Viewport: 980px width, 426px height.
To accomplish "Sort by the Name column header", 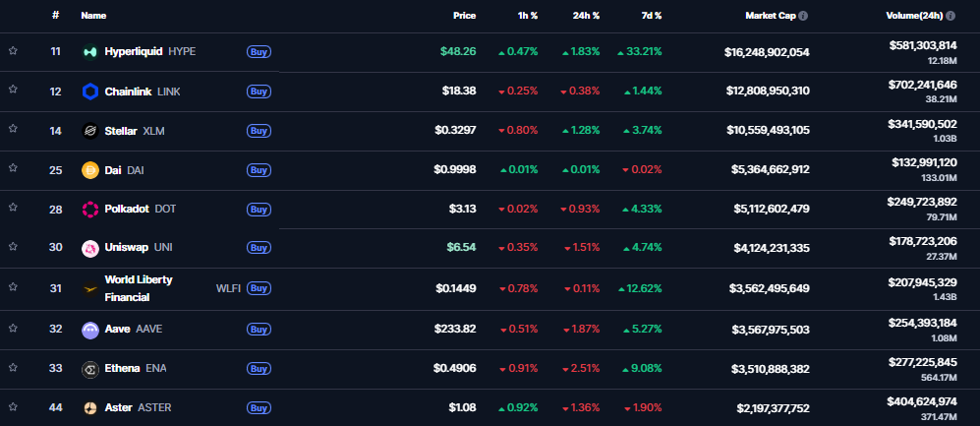I will point(93,16).
